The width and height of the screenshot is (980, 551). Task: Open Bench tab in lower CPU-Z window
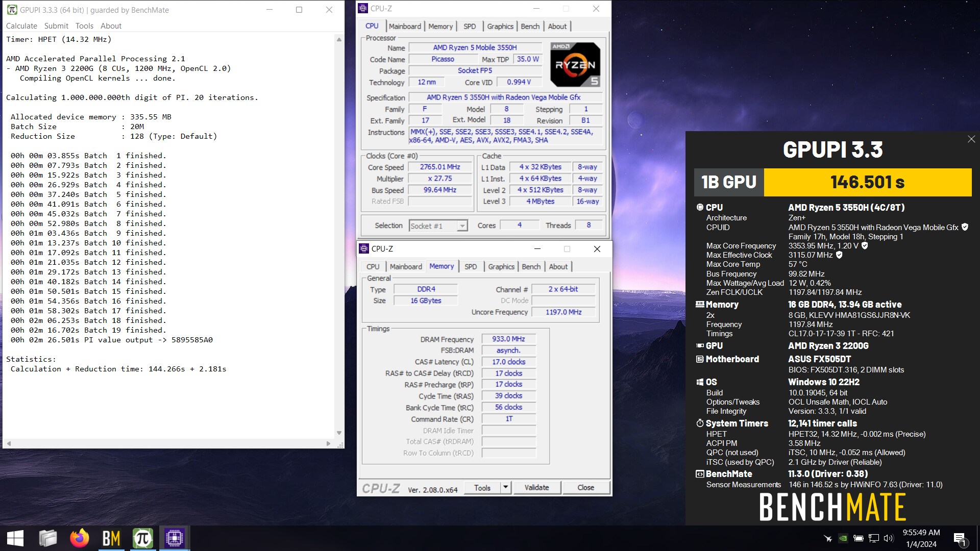[x=531, y=267]
